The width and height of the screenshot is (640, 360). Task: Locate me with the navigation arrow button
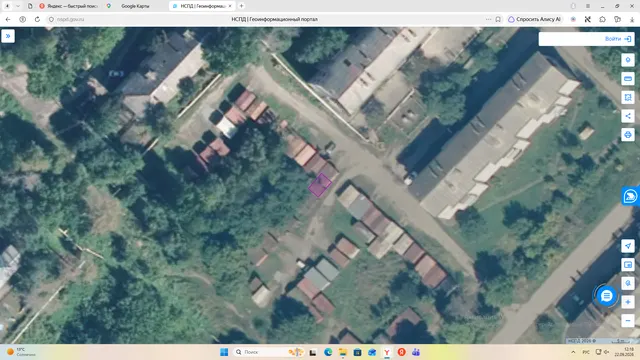tap(628, 246)
